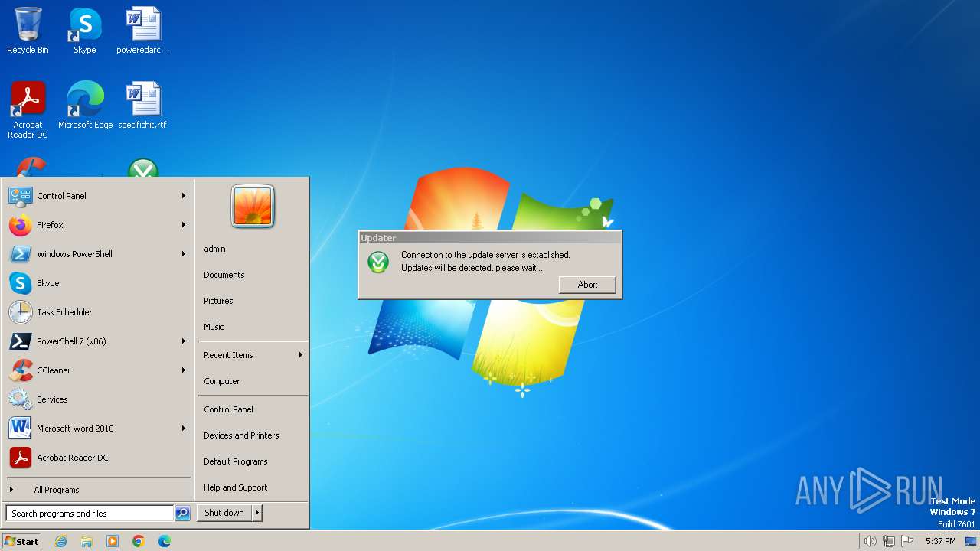Open Microsoft Edge from the taskbar
980x551 pixels.
point(165,541)
